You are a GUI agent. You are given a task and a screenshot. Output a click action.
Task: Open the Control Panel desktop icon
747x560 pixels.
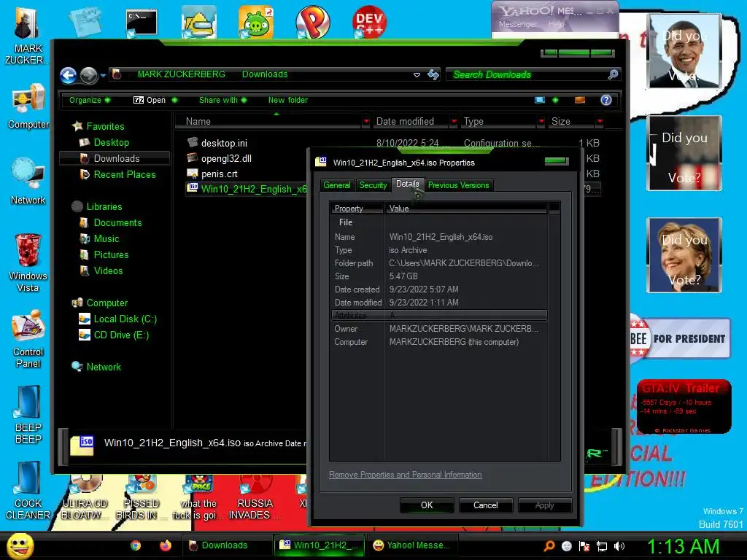pos(28,339)
